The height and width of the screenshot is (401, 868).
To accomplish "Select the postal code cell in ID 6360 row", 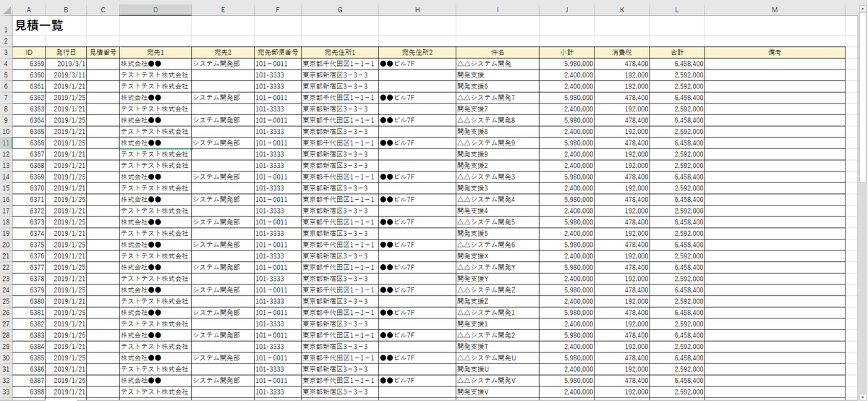I will point(278,75).
